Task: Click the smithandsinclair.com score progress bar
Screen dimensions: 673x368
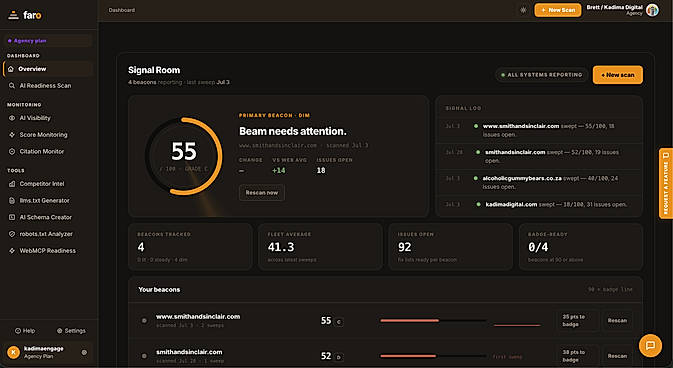Action: pos(433,356)
